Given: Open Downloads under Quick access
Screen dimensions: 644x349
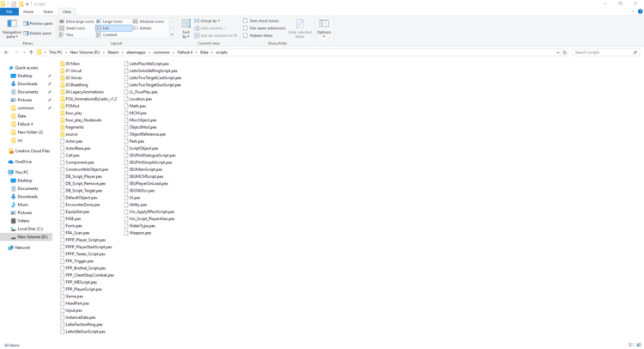Looking at the screenshot, I should (x=27, y=84).
